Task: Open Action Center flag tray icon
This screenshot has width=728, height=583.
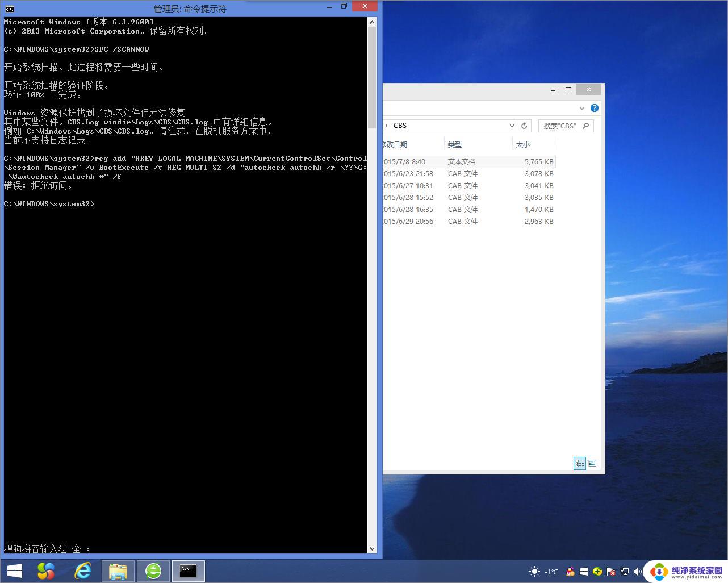Action: coord(611,572)
